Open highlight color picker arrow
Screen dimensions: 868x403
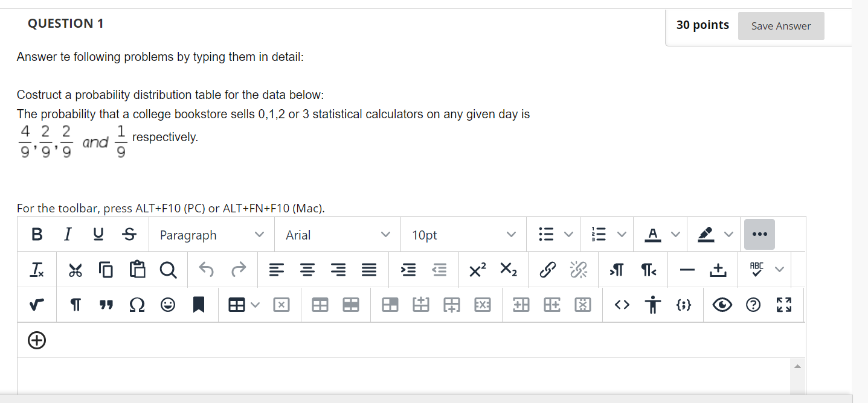(x=729, y=235)
